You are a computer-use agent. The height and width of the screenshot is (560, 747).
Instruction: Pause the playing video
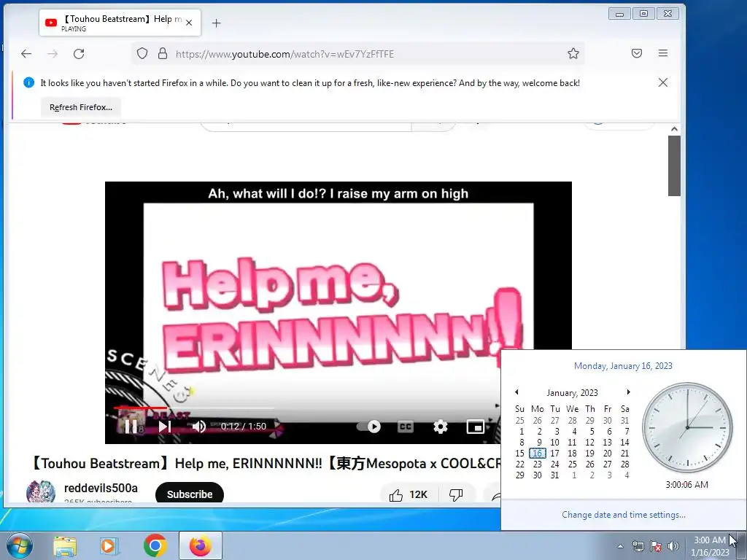tap(131, 426)
